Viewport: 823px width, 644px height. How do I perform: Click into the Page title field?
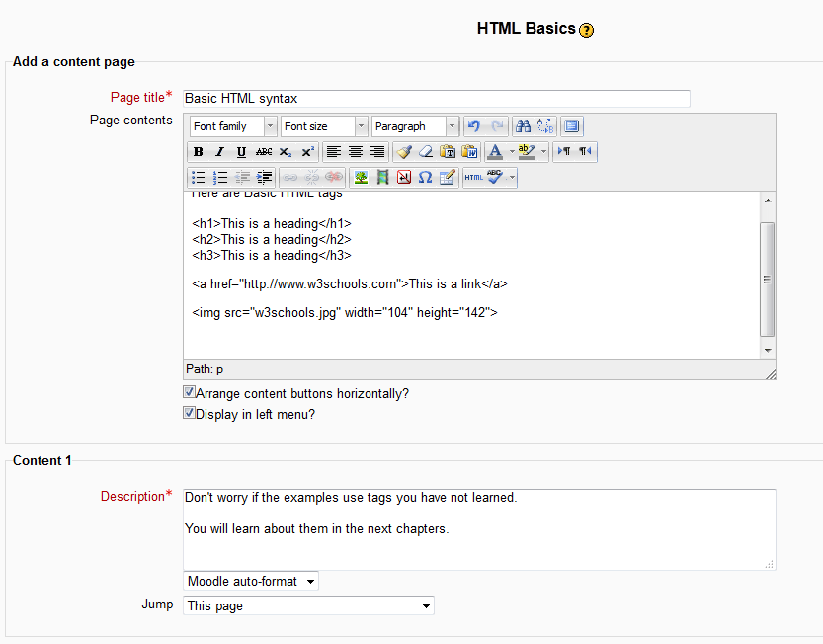[436, 99]
